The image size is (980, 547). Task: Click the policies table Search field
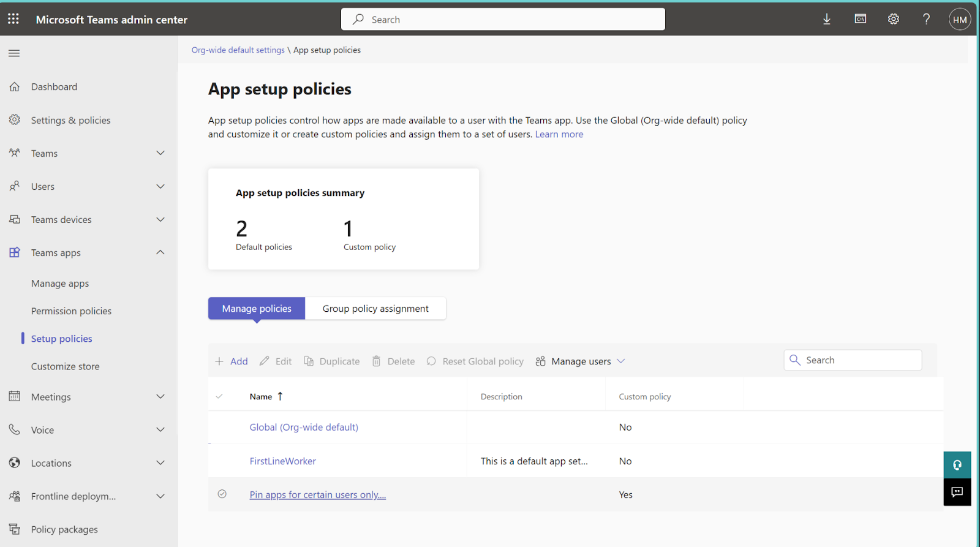(x=860, y=360)
